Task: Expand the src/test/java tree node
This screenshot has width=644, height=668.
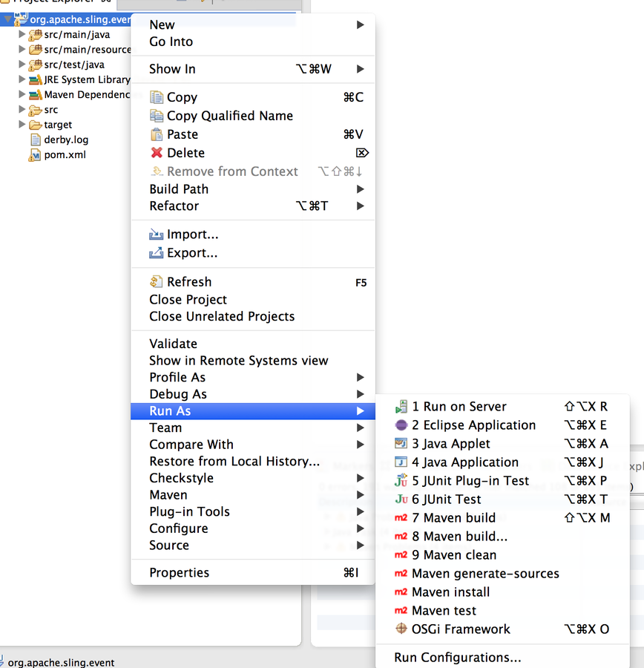Action: 22,64
